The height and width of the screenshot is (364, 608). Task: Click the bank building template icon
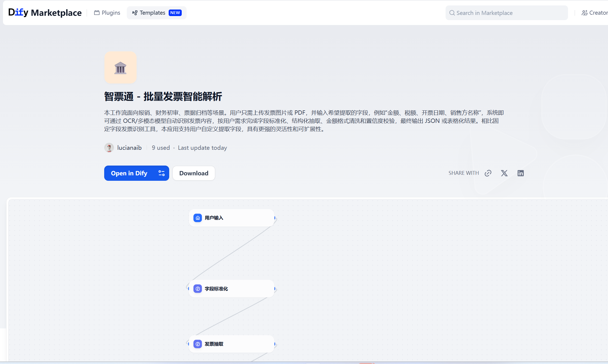[x=120, y=67]
